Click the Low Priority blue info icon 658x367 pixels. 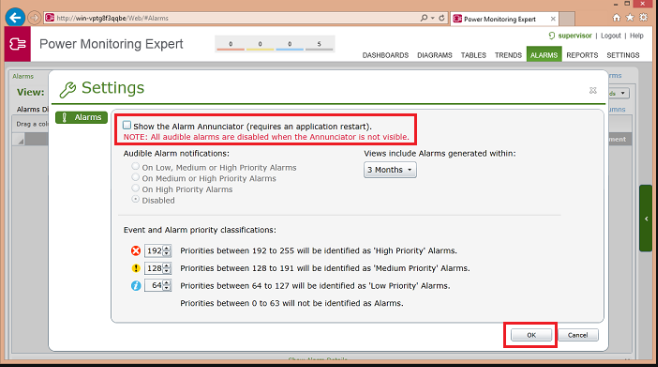tap(136, 286)
